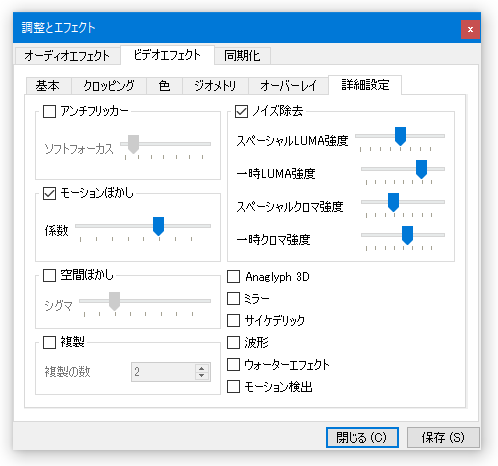Enable モーション検出 checkbox
The height and width of the screenshot is (466, 498).
click(x=233, y=387)
